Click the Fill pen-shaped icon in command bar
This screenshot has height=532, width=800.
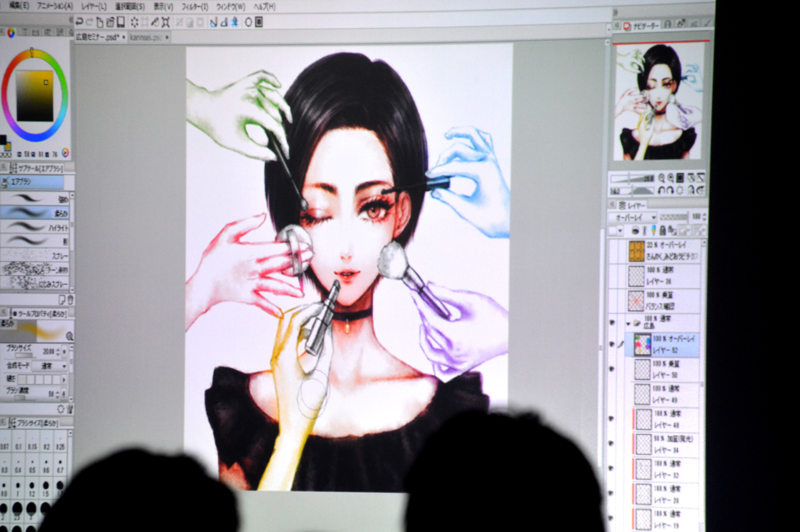[x=155, y=22]
